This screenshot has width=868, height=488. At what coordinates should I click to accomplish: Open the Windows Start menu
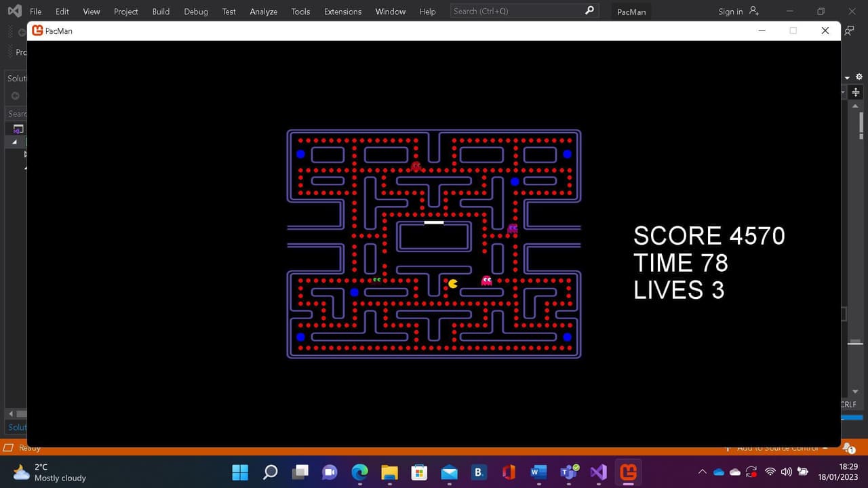pyautogui.click(x=240, y=472)
